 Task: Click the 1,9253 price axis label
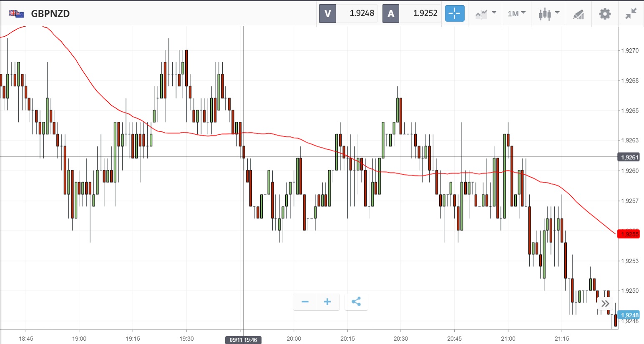(x=630, y=261)
